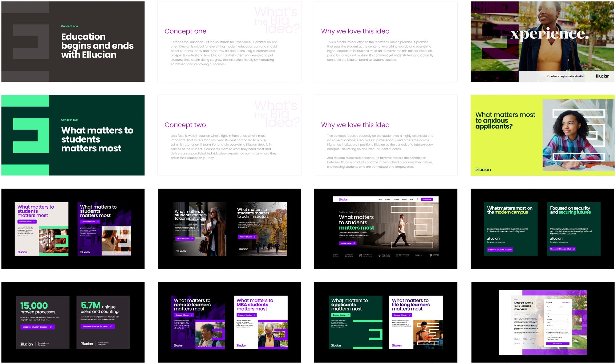This screenshot has width=616, height=364.
Task: Click the Ellucian logo on the MBA students card
Action: click(x=241, y=346)
